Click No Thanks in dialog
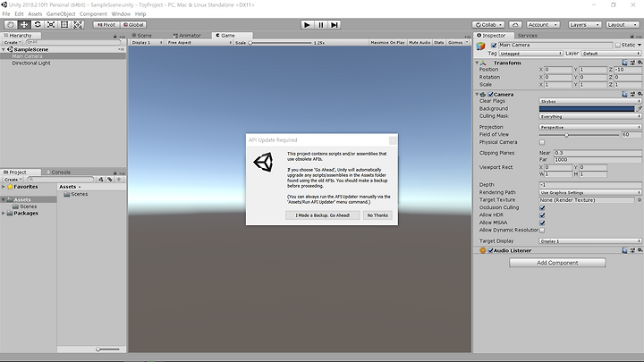The image size is (644, 362). point(377,215)
